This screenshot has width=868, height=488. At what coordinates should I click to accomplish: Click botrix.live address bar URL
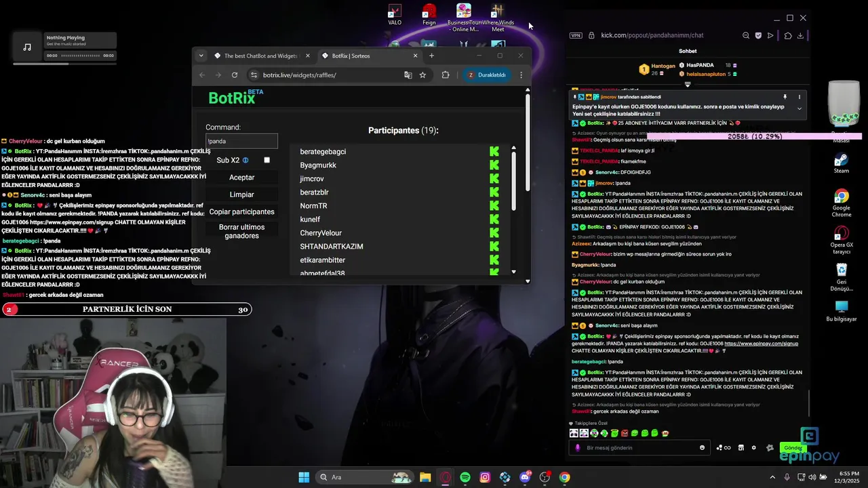[300, 75]
